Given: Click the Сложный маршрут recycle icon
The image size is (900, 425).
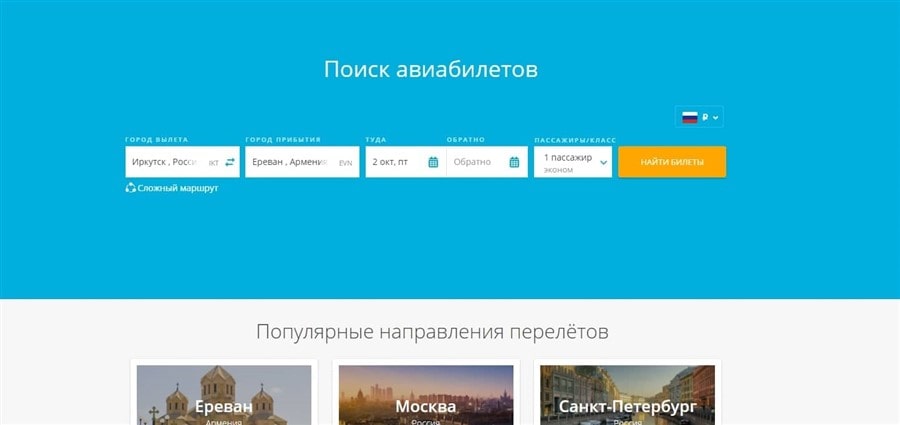Looking at the screenshot, I should point(130,188).
